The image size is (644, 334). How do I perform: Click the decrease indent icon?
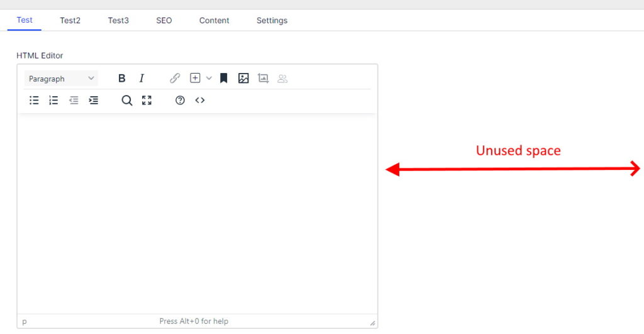click(74, 100)
